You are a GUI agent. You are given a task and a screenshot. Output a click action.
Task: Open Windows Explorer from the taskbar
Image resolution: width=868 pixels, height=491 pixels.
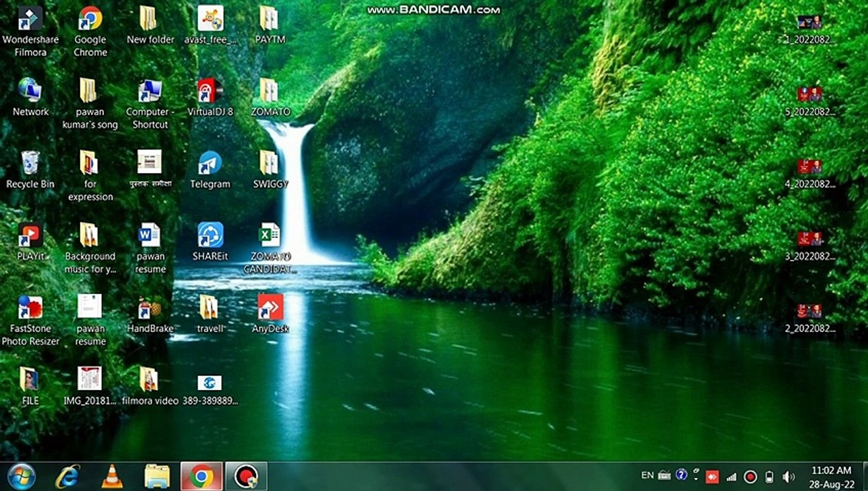pyautogui.click(x=157, y=476)
